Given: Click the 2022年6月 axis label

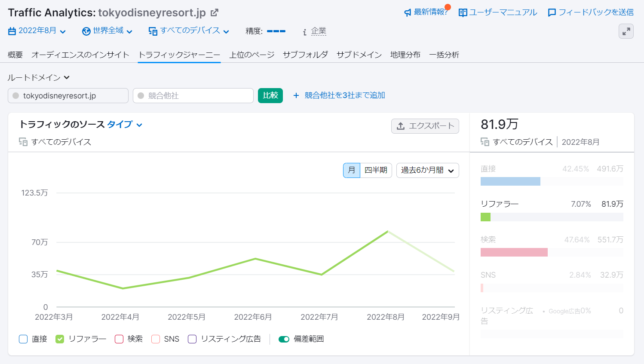Looking at the screenshot, I should click(x=253, y=317).
